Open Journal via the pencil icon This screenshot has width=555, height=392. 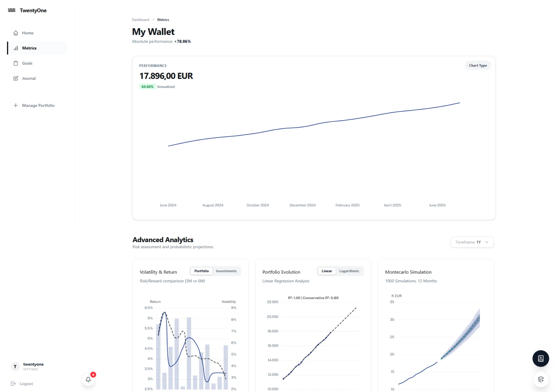click(x=16, y=78)
